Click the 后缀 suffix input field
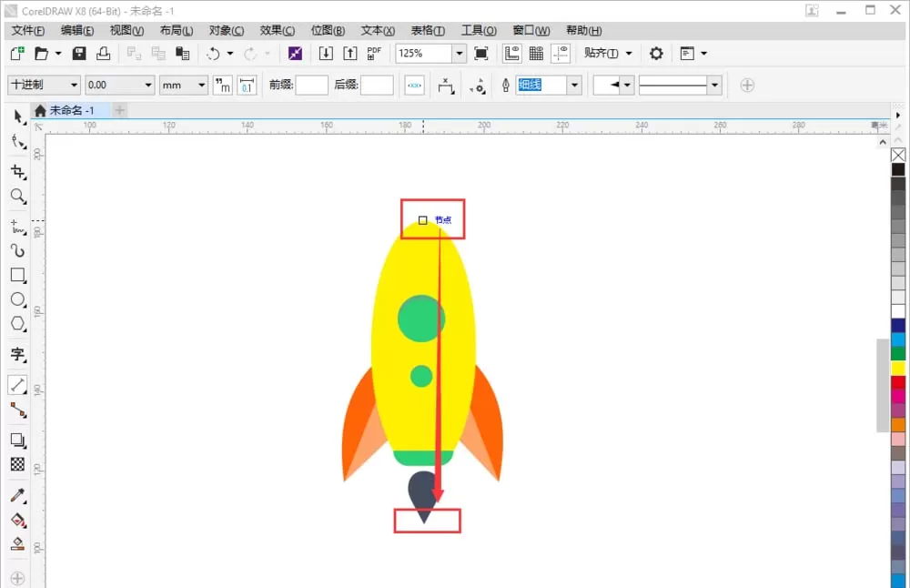Screen dimensions: 910x588 (377, 86)
